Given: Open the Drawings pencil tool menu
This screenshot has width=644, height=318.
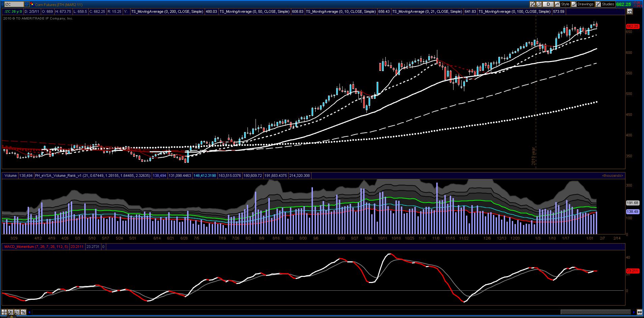Looking at the screenshot, I should pyautogui.click(x=583, y=4).
